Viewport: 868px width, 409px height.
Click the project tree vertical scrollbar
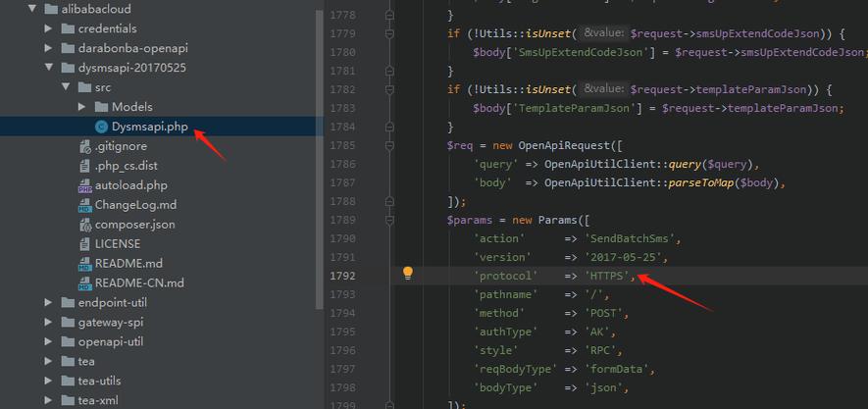click(320, 160)
